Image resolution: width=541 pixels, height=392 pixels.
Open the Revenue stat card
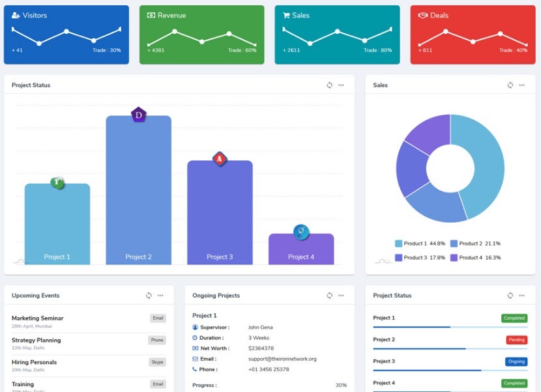point(202,35)
